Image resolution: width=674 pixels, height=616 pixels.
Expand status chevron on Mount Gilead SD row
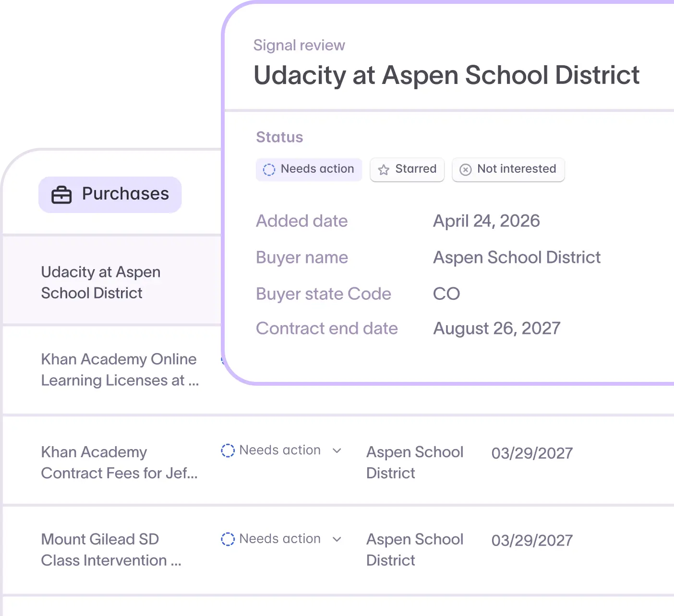click(337, 539)
